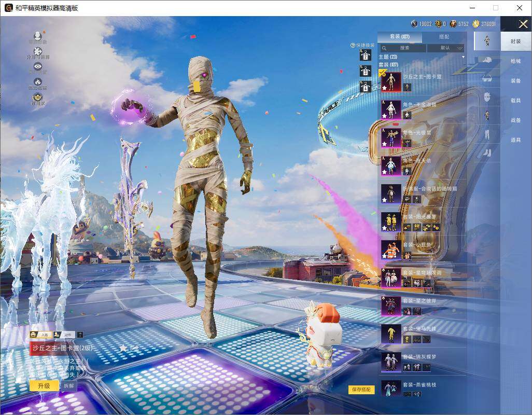532x415 pixels.
Task: Click the chef-hat avatar icon at the top left
Action: pos(38,35)
